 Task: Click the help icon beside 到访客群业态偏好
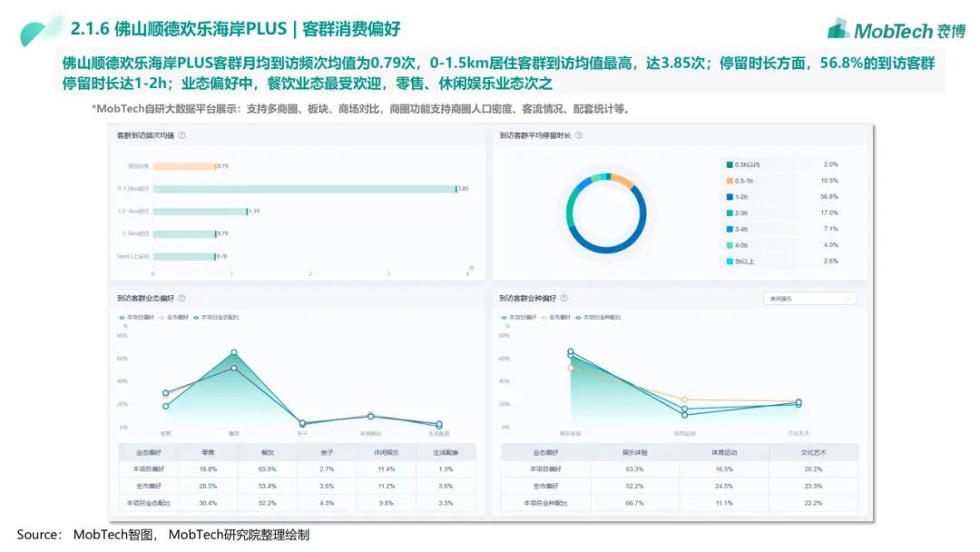181,299
